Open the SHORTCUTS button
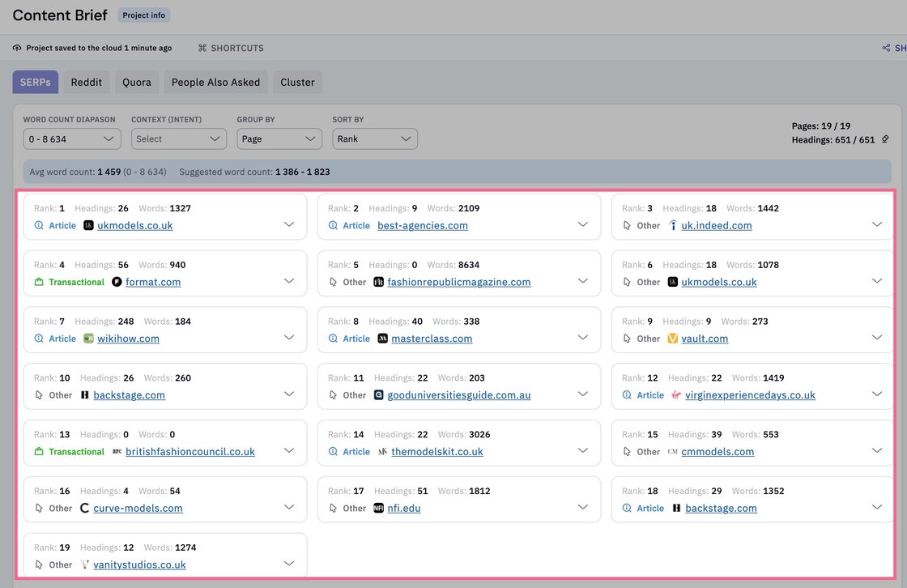The height and width of the screenshot is (588, 907). coord(231,48)
